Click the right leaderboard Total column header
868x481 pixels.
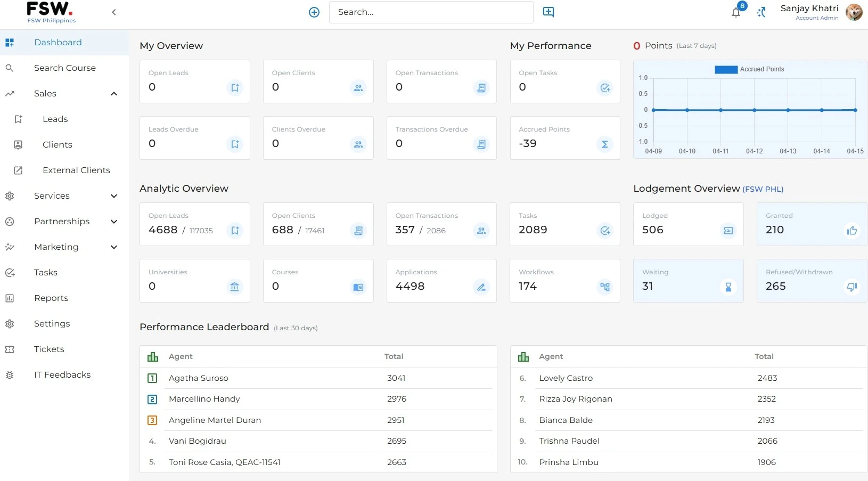click(x=764, y=356)
